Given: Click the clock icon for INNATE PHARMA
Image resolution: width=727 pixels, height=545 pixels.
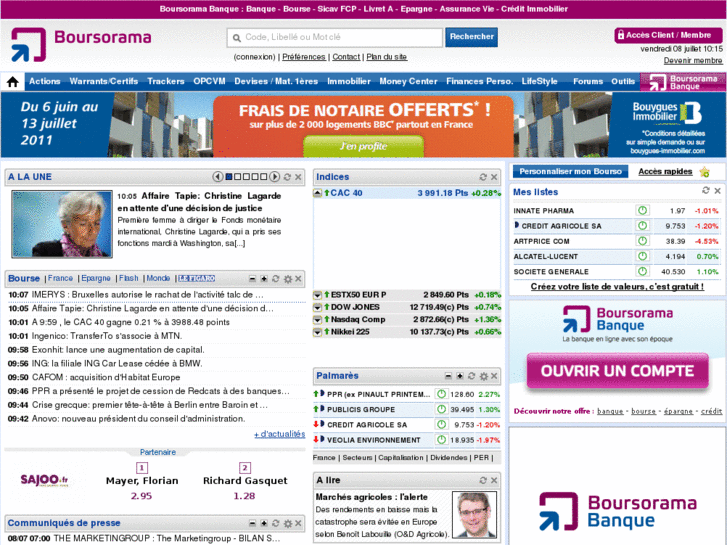Looking at the screenshot, I should click(x=642, y=210).
